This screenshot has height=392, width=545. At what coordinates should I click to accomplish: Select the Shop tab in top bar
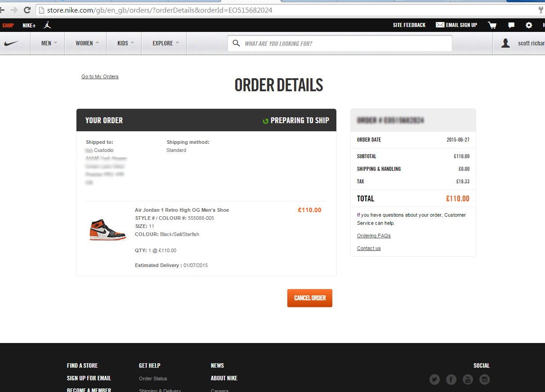(x=8, y=25)
